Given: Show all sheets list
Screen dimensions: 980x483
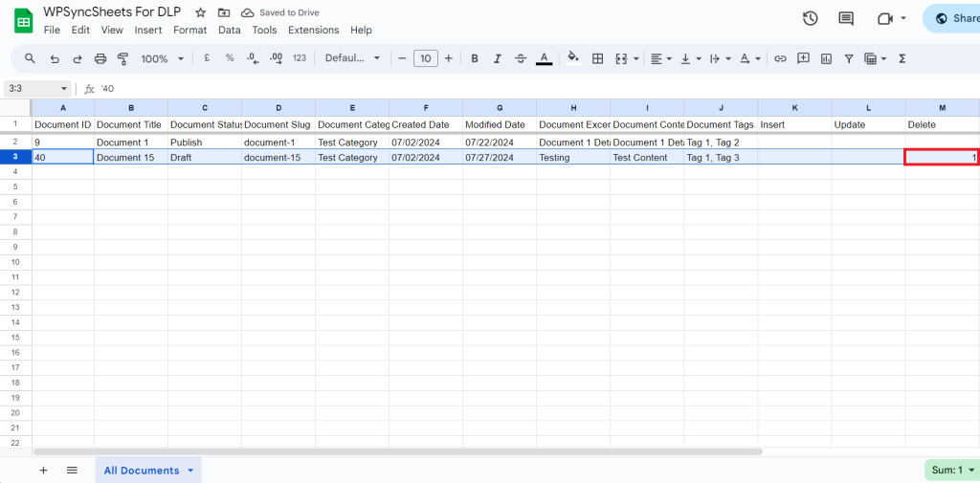Looking at the screenshot, I should click(x=72, y=471).
